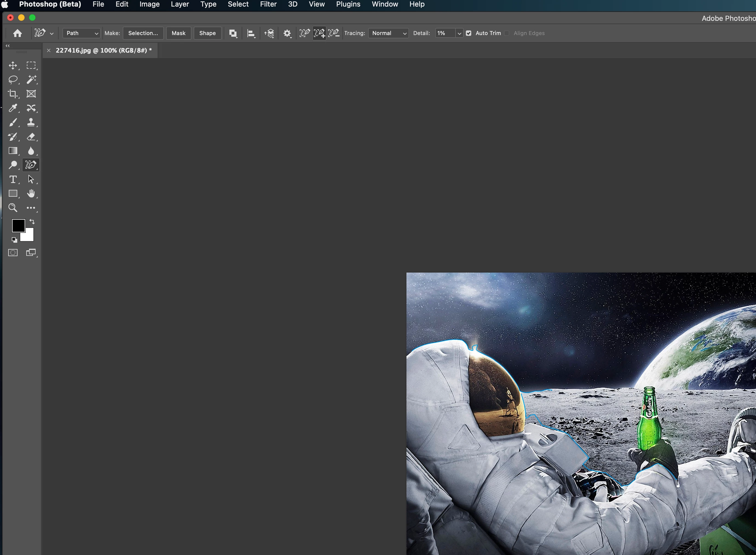Select the Hand tool

point(31,193)
